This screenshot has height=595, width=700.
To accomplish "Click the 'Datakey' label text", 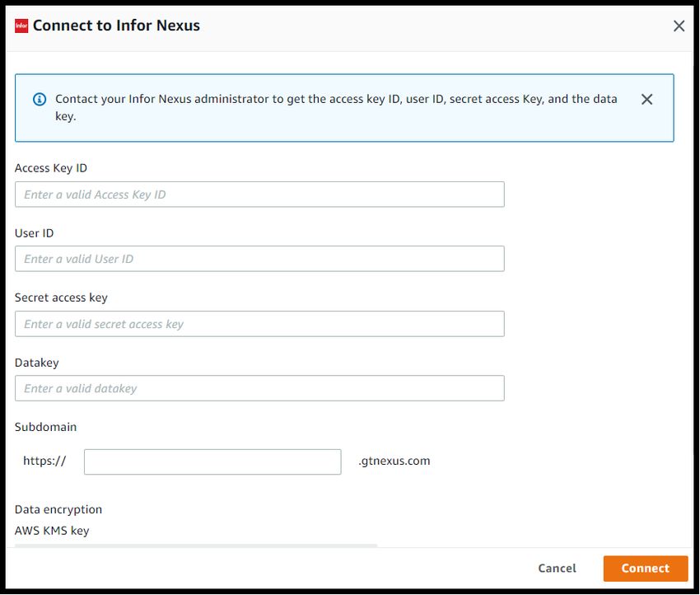I will [x=37, y=363].
